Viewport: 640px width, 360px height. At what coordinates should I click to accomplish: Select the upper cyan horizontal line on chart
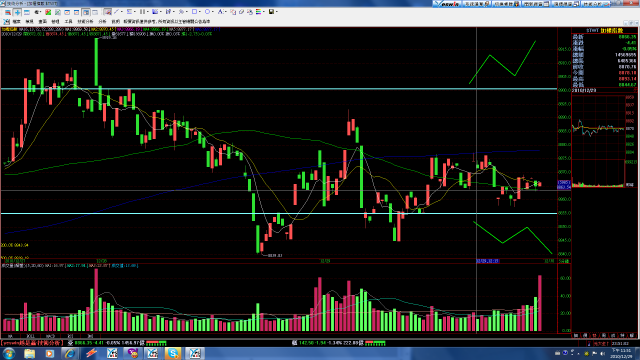tap(279, 89)
